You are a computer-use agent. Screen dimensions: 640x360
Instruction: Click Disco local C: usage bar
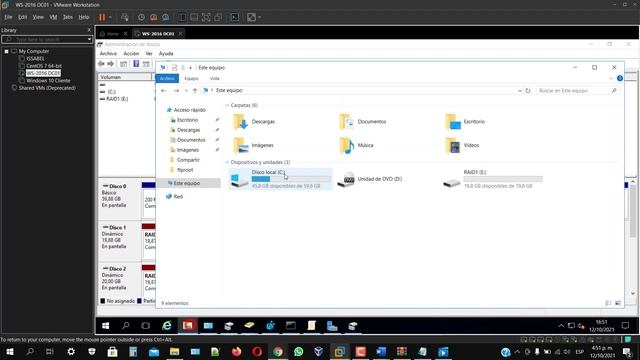point(291,179)
